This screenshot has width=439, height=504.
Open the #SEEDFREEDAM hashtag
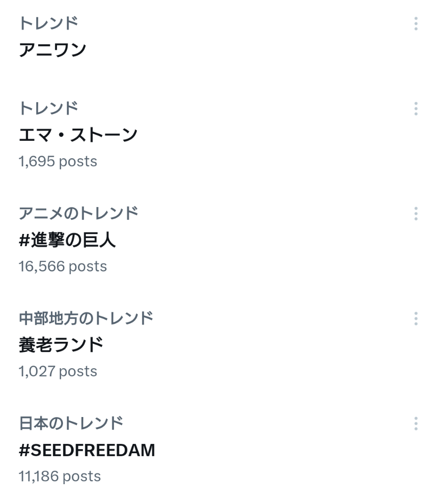pyautogui.click(x=87, y=450)
